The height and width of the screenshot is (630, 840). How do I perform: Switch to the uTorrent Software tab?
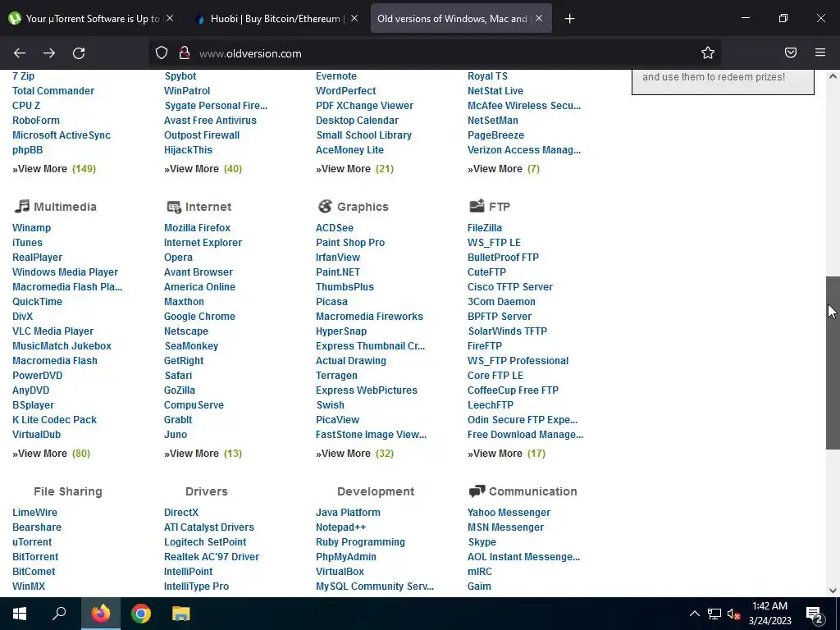[x=92, y=19]
